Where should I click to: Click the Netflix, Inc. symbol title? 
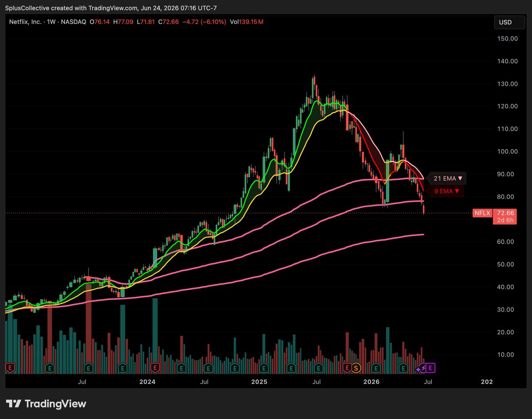tap(26, 22)
